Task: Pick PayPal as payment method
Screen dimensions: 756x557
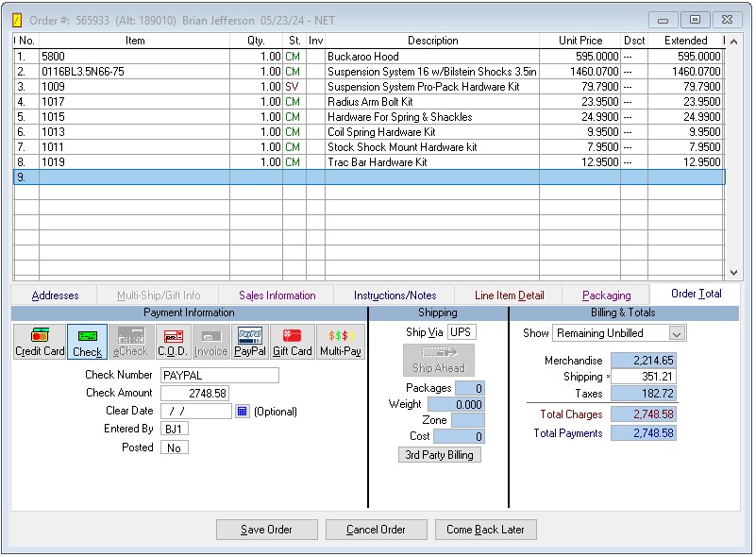Action: pyautogui.click(x=249, y=342)
